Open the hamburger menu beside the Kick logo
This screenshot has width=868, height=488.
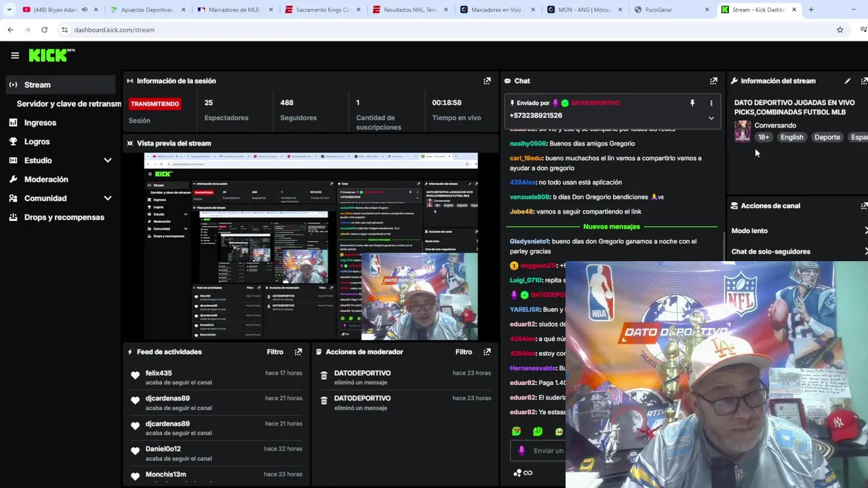[15, 56]
